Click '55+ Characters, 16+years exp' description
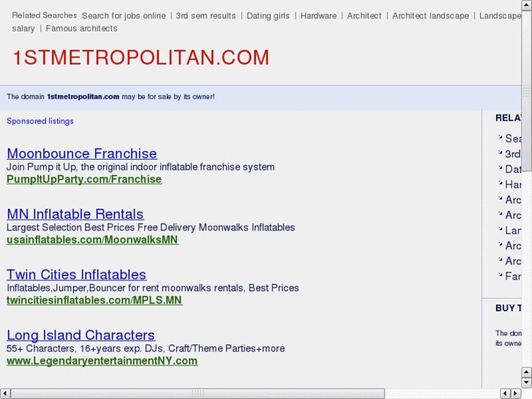Image resolution: width=532 pixels, height=399 pixels. click(146, 348)
